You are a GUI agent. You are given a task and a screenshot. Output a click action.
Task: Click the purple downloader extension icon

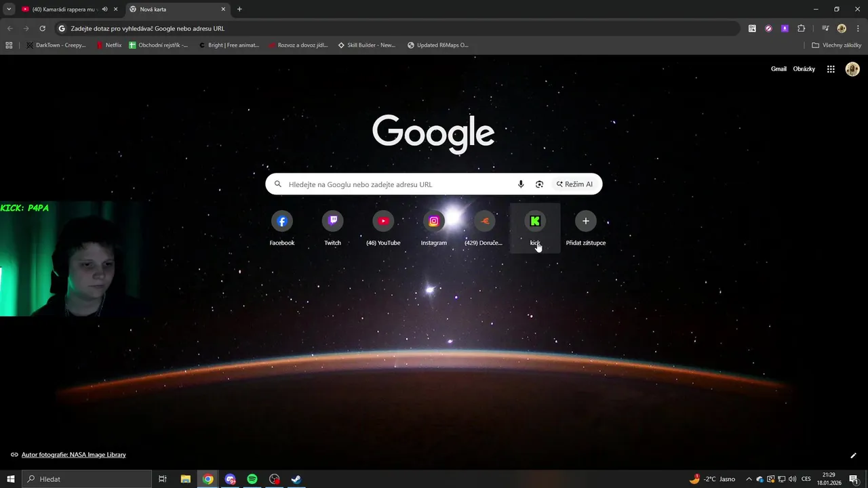pos(785,28)
